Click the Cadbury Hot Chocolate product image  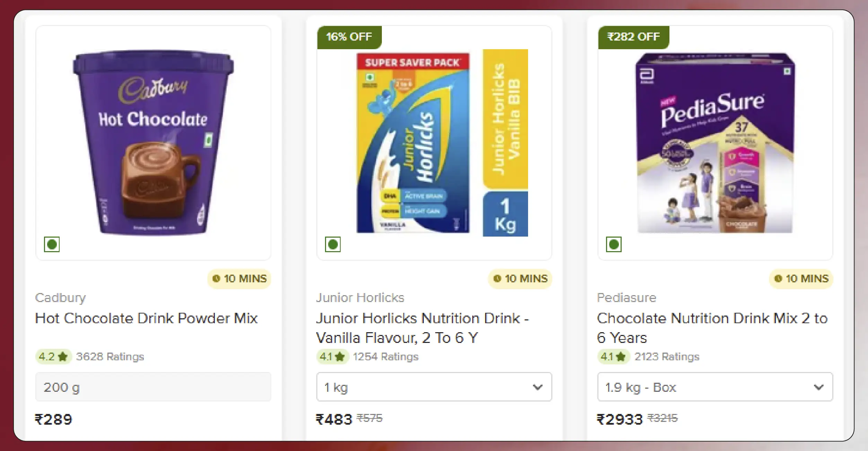(x=153, y=143)
